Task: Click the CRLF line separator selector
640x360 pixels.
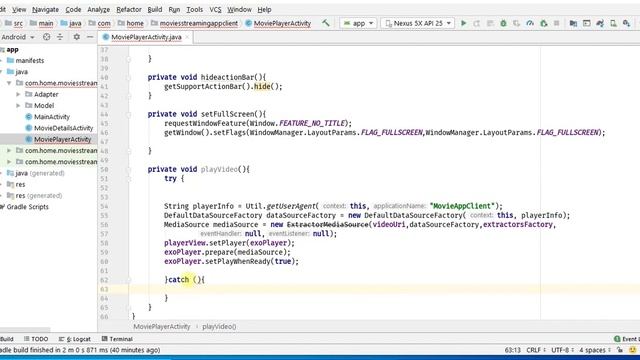Action: coord(536,350)
